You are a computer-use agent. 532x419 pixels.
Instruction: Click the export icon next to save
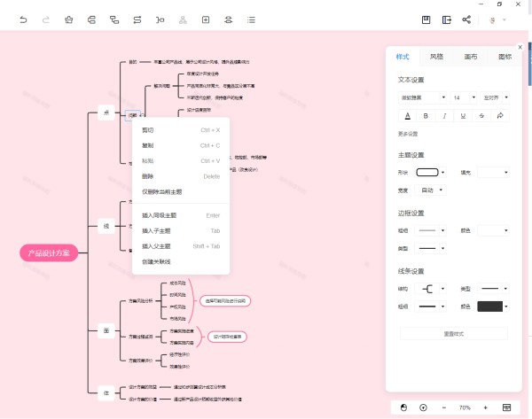(x=447, y=20)
